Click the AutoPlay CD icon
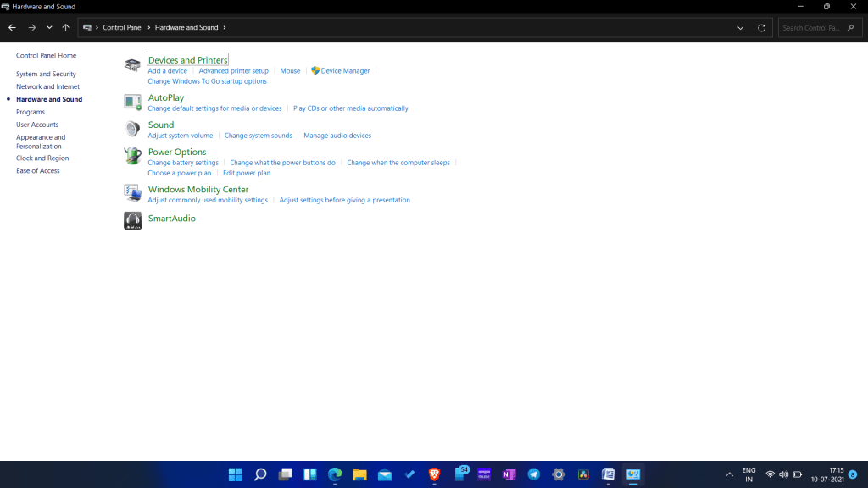Image resolution: width=868 pixels, height=488 pixels. click(132, 102)
